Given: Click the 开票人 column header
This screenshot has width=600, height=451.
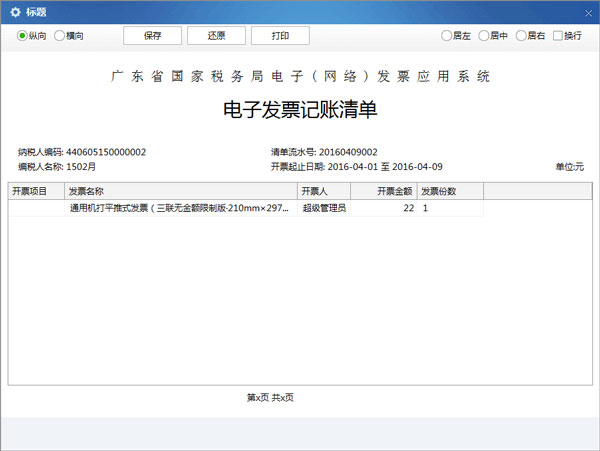Looking at the screenshot, I should click(x=323, y=190).
